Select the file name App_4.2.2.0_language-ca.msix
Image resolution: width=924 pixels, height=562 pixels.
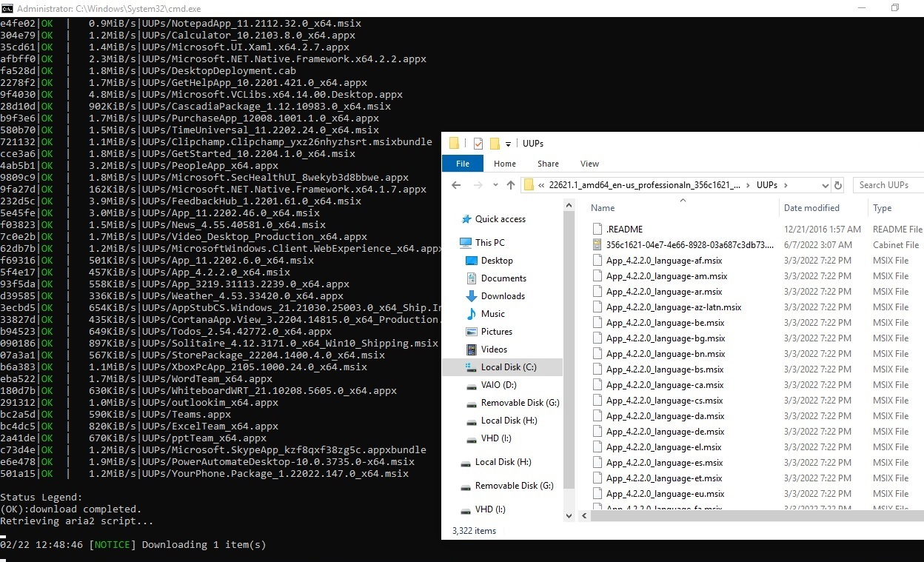(x=665, y=385)
